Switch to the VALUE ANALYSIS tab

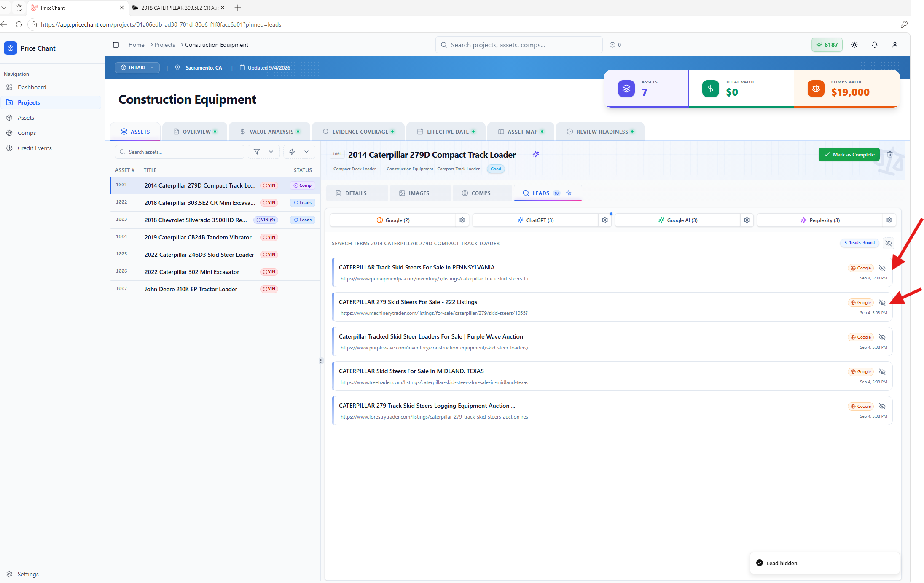click(270, 132)
